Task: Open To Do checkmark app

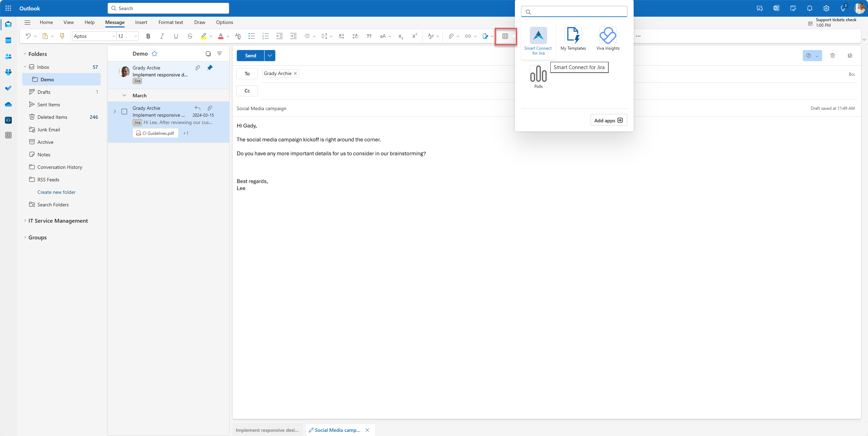Action: point(8,88)
